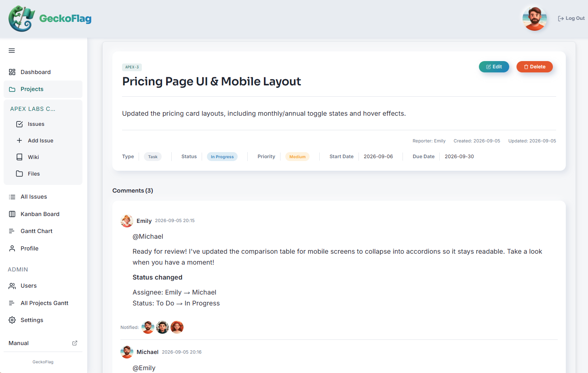588x373 pixels.
Task: Click the Issues checkbox icon
Action: (x=19, y=124)
